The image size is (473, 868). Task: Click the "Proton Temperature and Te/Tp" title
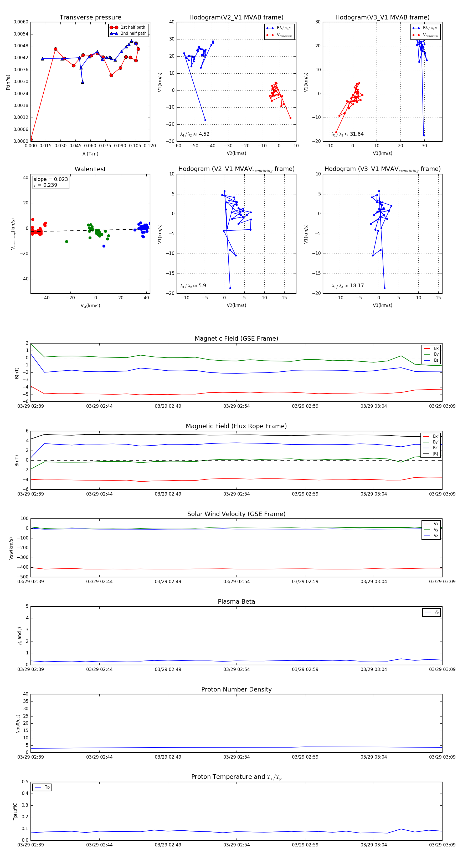[236, 777]
